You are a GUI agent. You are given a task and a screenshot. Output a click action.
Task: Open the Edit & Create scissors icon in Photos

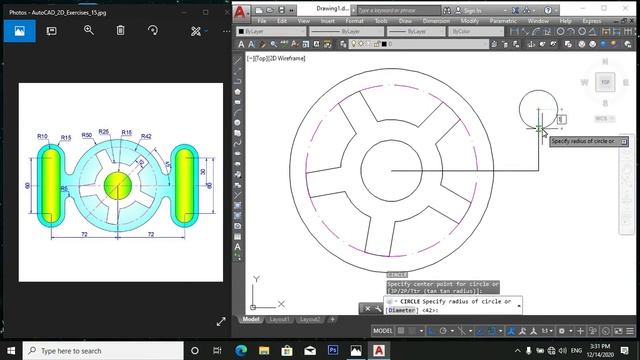coord(196,31)
